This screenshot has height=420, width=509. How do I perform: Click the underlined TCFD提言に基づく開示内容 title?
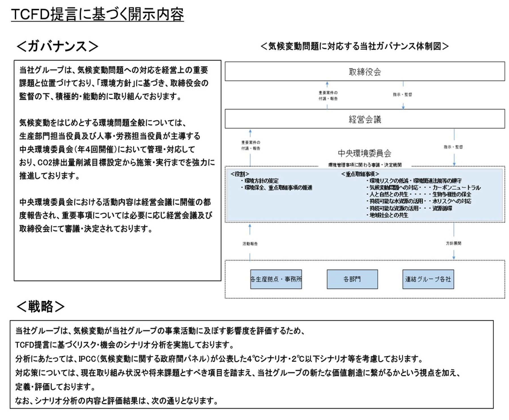(97, 14)
